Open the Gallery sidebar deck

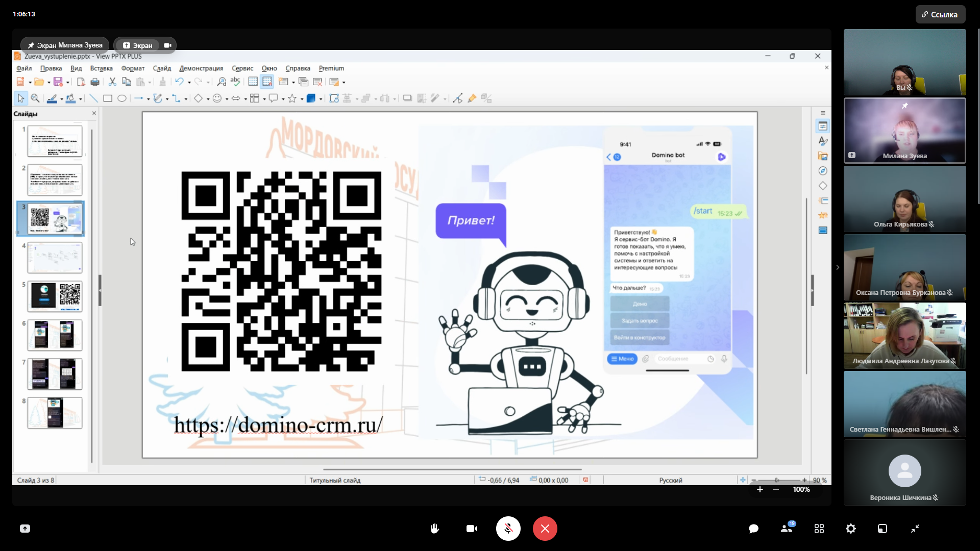[823, 156]
